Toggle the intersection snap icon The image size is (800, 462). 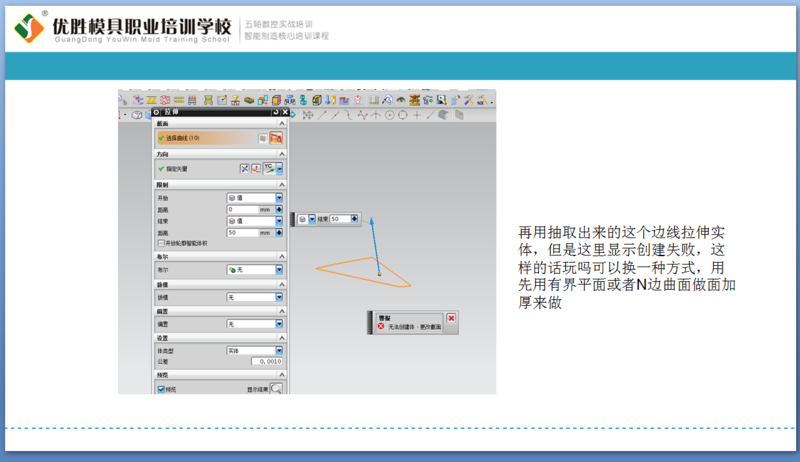pyautogui.click(x=376, y=115)
